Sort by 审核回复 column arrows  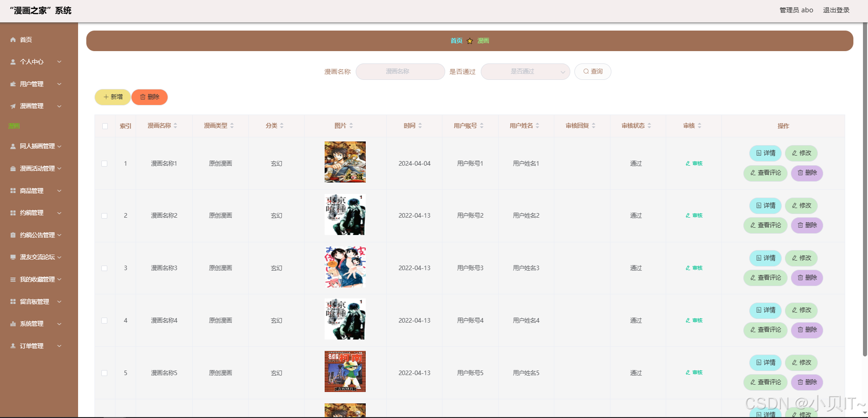click(x=594, y=125)
